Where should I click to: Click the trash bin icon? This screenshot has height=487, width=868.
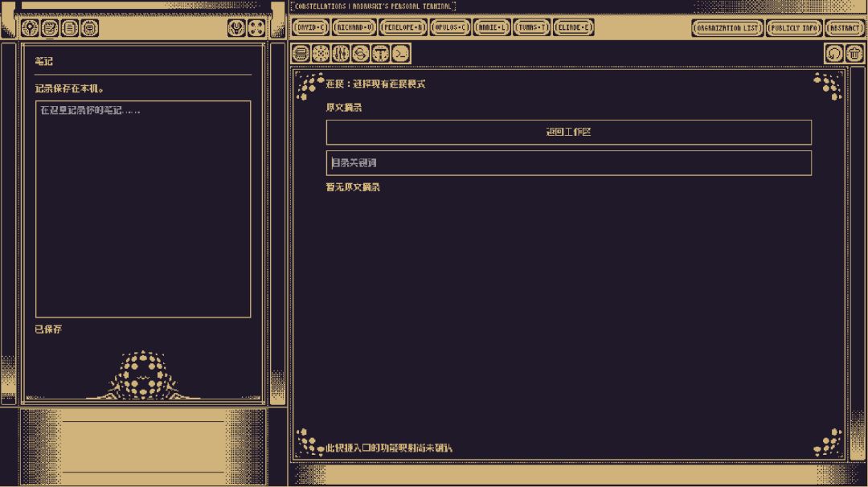[854, 54]
